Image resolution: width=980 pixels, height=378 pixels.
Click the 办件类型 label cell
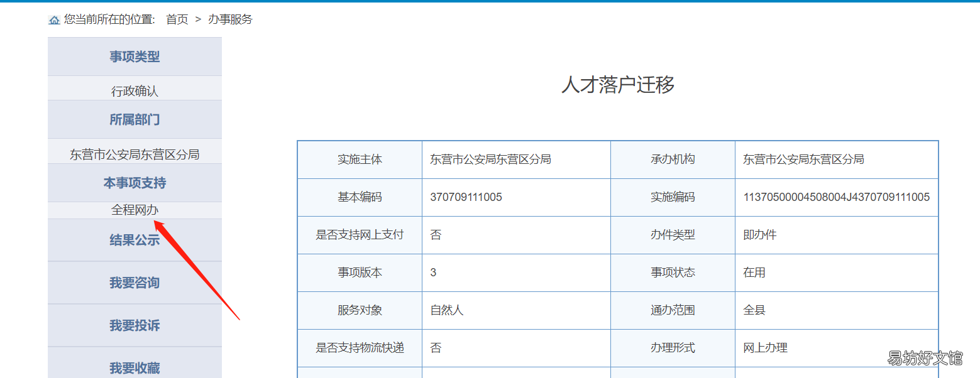pyautogui.click(x=673, y=235)
